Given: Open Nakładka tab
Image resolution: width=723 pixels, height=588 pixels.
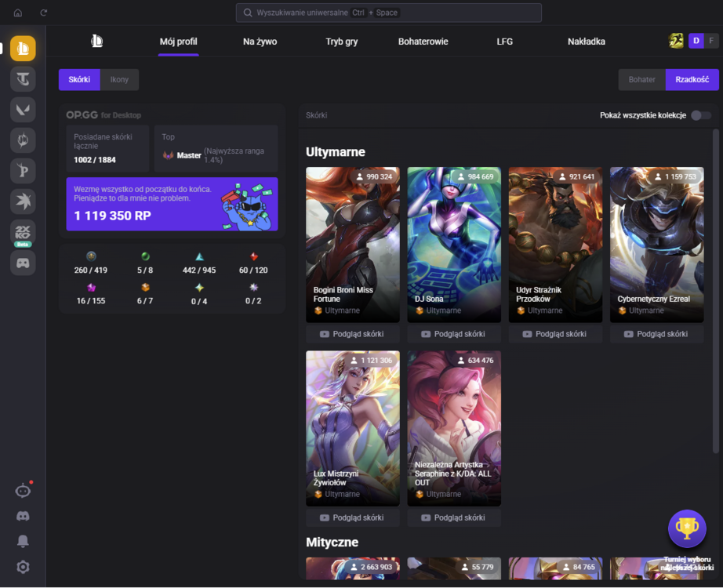Looking at the screenshot, I should (587, 42).
